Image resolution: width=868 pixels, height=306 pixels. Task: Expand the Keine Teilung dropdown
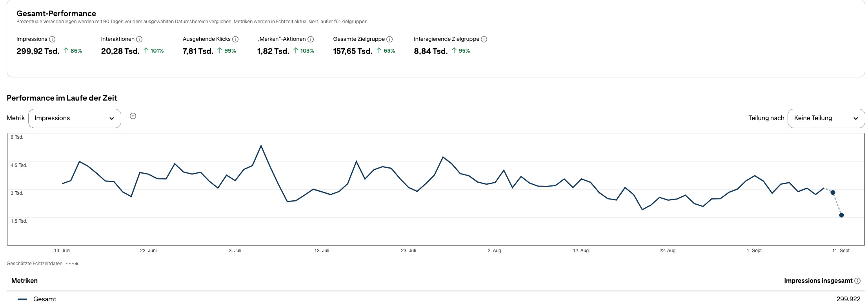point(826,118)
